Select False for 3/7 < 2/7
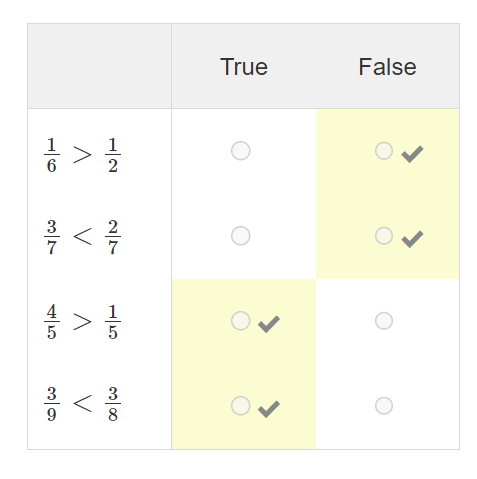477x479 pixels. coord(384,236)
